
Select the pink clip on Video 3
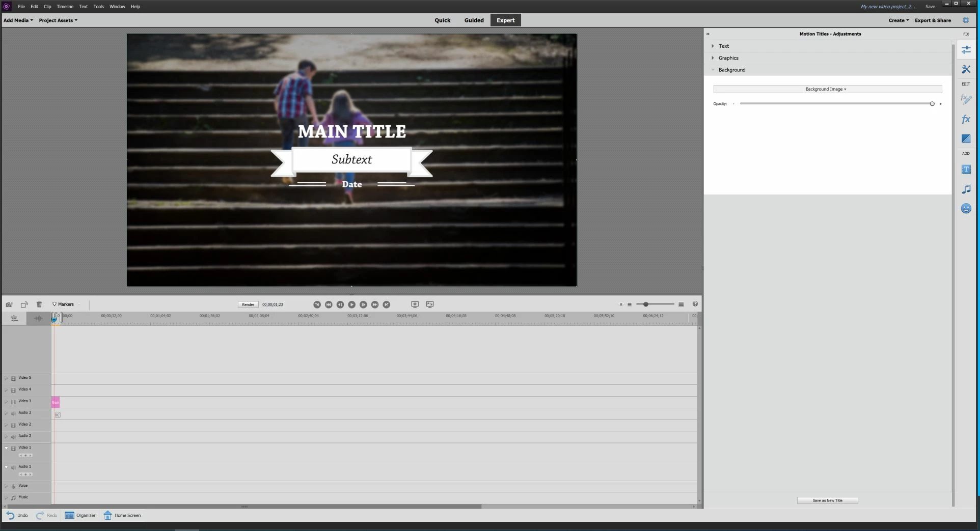[x=56, y=402]
